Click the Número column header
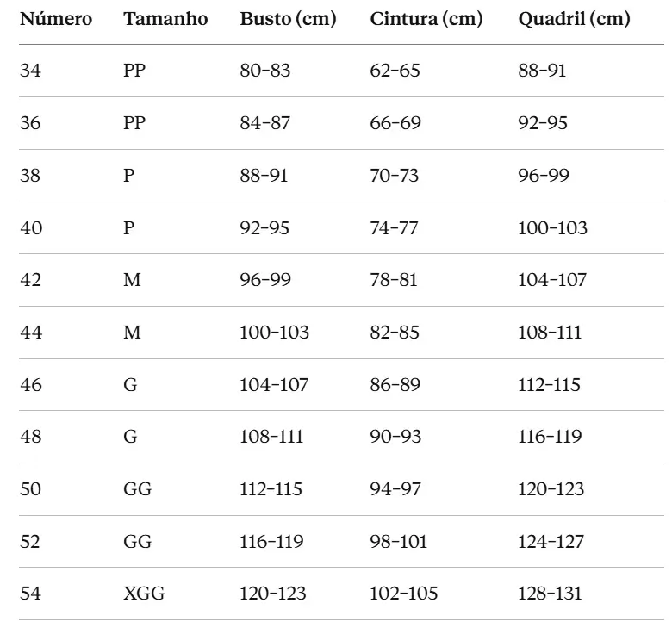Image resolution: width=672 pixels, height=634 pixels. [x=56, y=19]
